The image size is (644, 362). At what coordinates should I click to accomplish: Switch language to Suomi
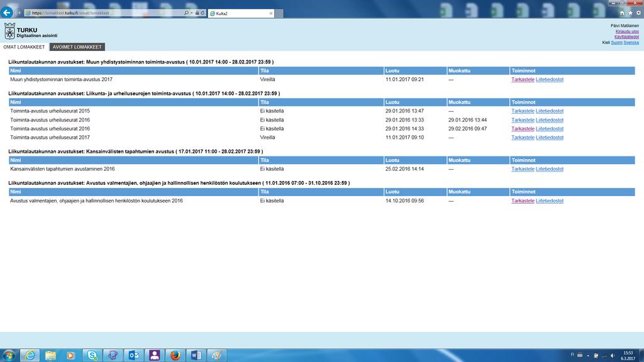click(616, 43)
